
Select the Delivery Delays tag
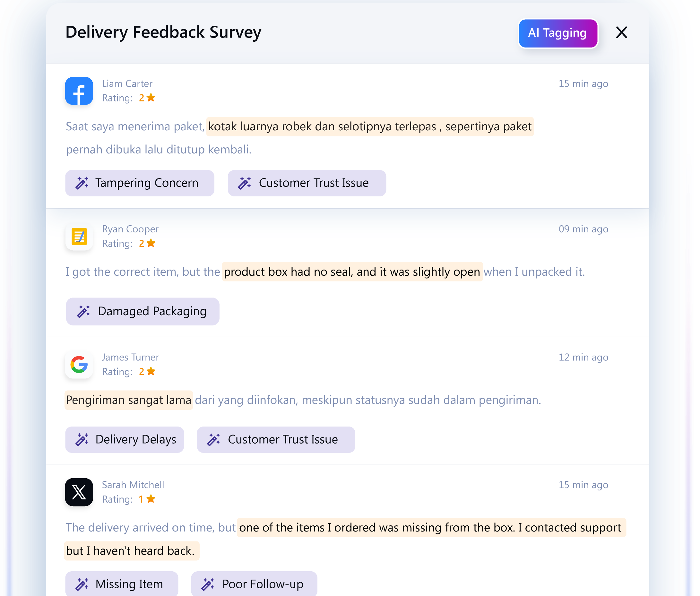[124, 439]
